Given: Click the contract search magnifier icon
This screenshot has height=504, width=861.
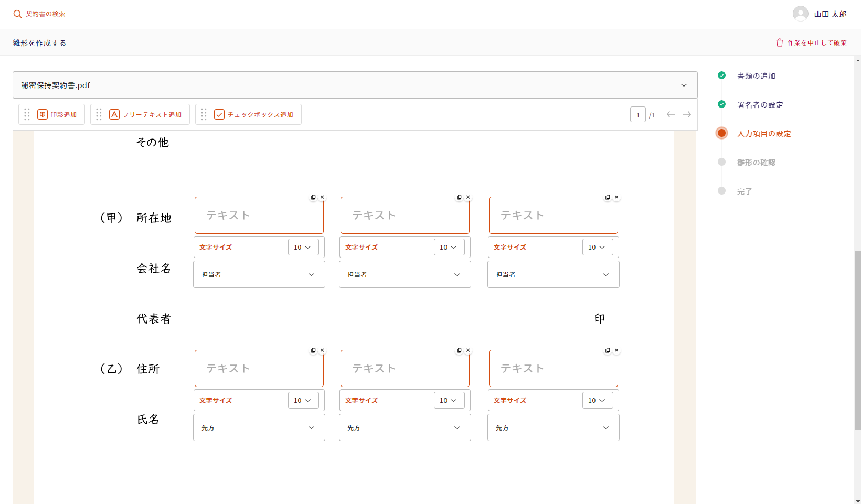Looking at the screenshot, I should click(x=17, y=14).
